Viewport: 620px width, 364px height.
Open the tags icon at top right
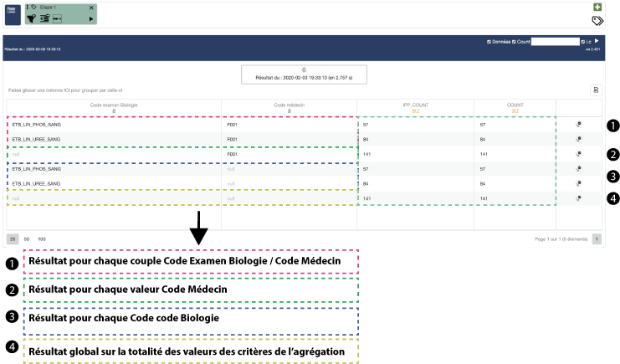coord(597,21)
